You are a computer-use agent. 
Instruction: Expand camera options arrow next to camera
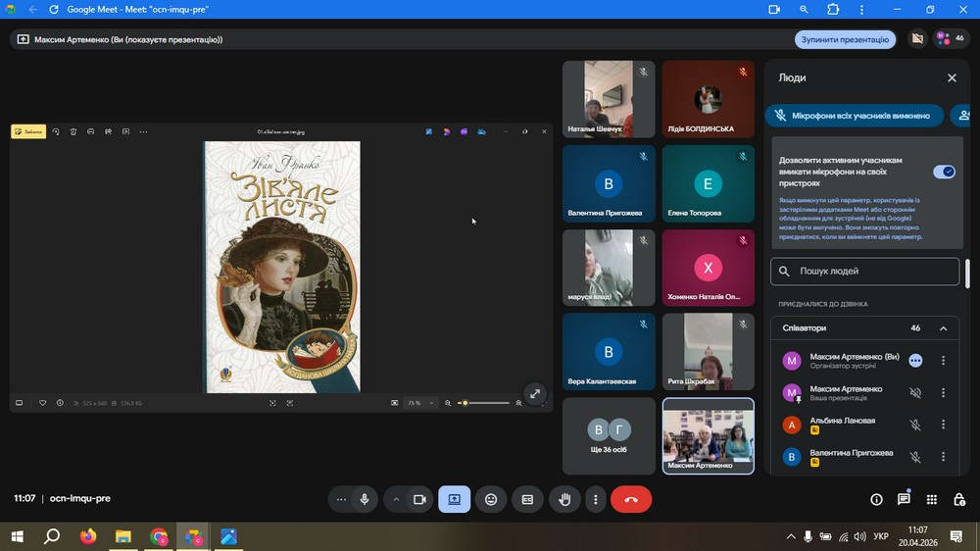[396, 499]
